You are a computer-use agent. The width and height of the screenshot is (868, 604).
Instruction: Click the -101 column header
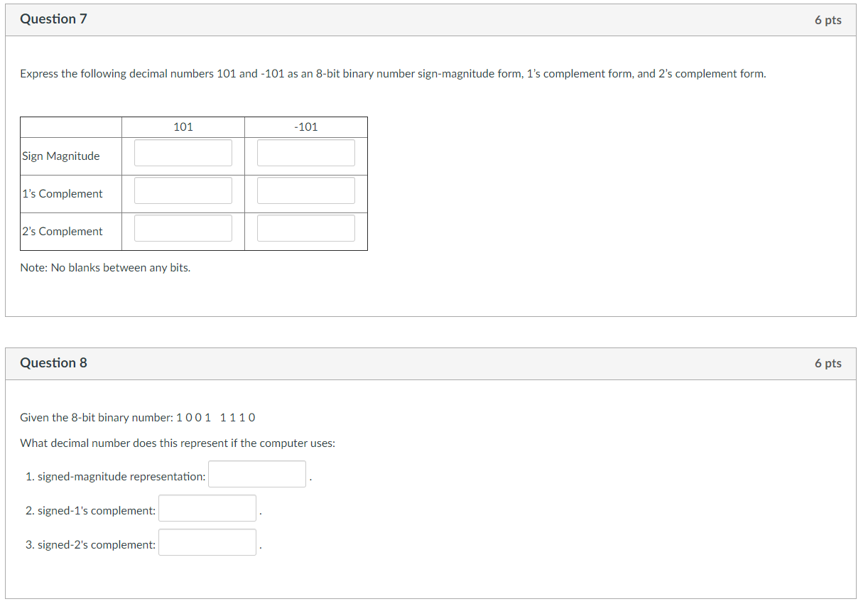pyautogui.click(x=306, y=126)
